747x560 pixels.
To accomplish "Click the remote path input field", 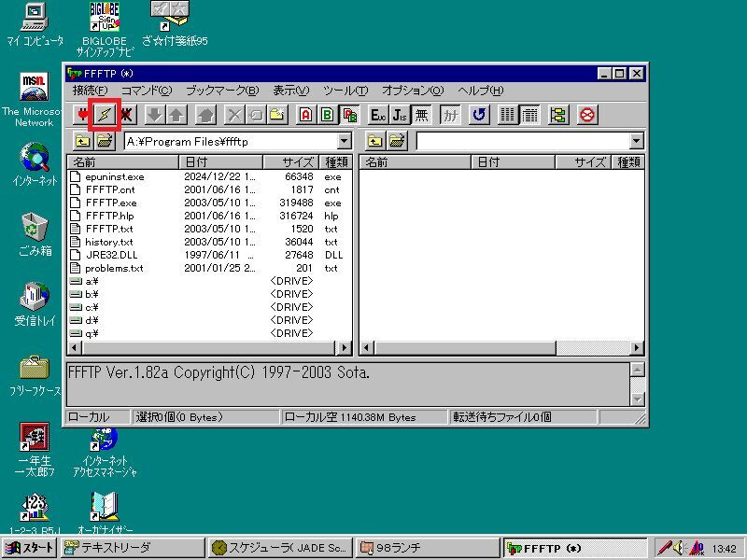I will [x=523, y=142].
